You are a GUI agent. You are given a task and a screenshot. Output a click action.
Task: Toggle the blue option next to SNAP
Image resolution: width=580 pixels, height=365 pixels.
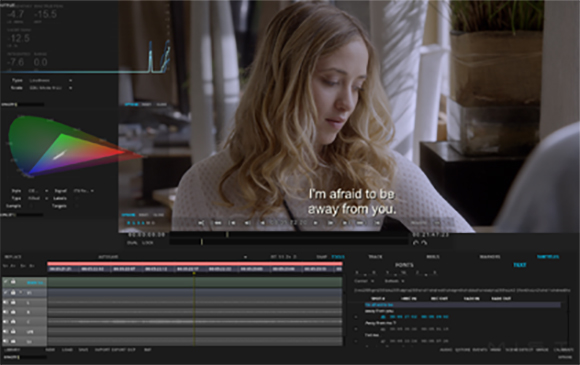(x=338, y=256)
